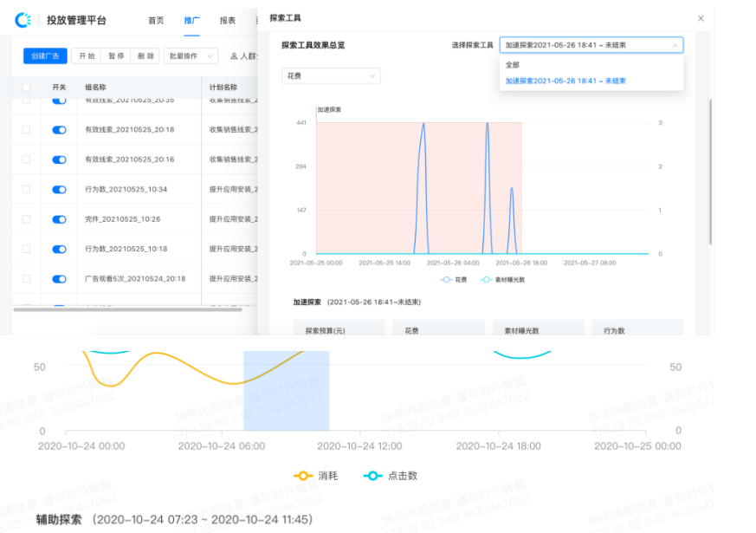Toggle the 素材曝光数 legend dot

coord(487,279)
